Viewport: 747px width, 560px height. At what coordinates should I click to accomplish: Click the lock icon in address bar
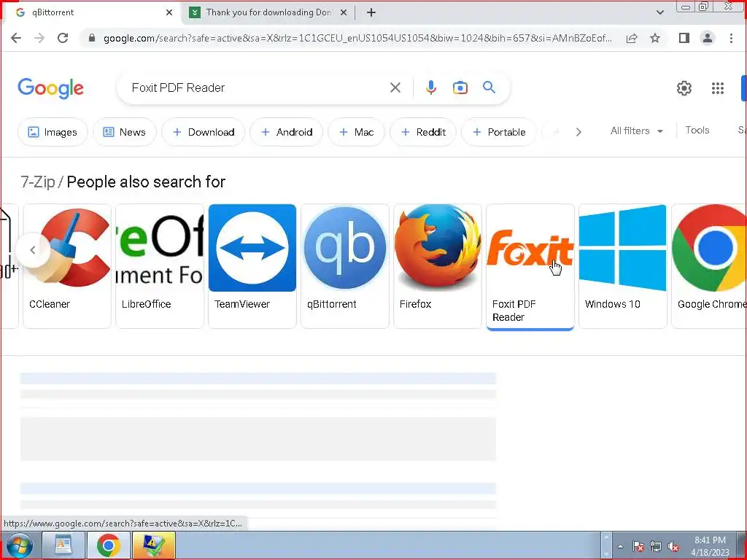[x=92, y=38]
